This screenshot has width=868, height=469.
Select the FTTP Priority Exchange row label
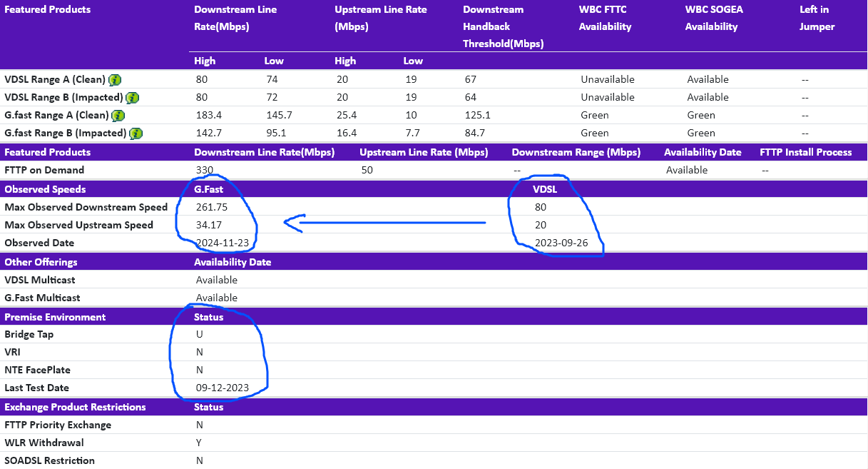58,425
